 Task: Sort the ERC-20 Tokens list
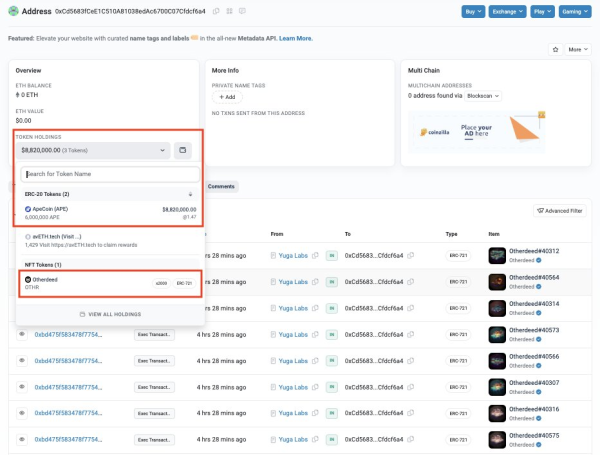tap(190, 194)
